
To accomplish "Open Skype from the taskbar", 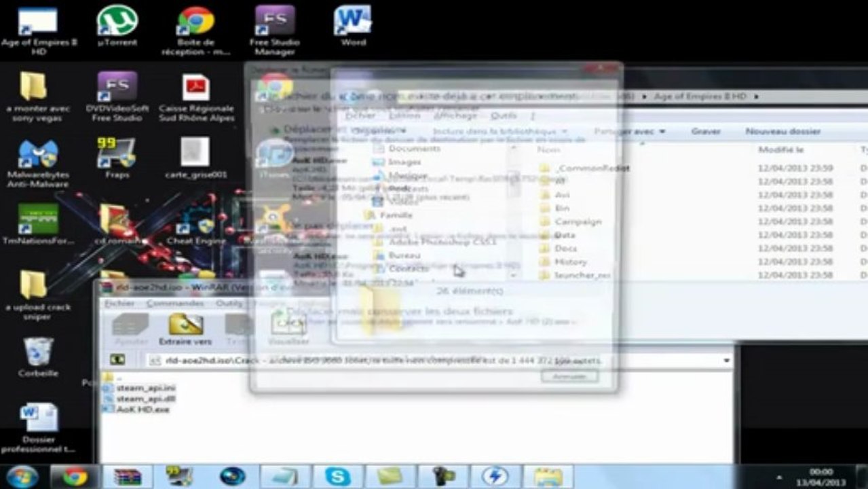I will (x=337, y=477).
